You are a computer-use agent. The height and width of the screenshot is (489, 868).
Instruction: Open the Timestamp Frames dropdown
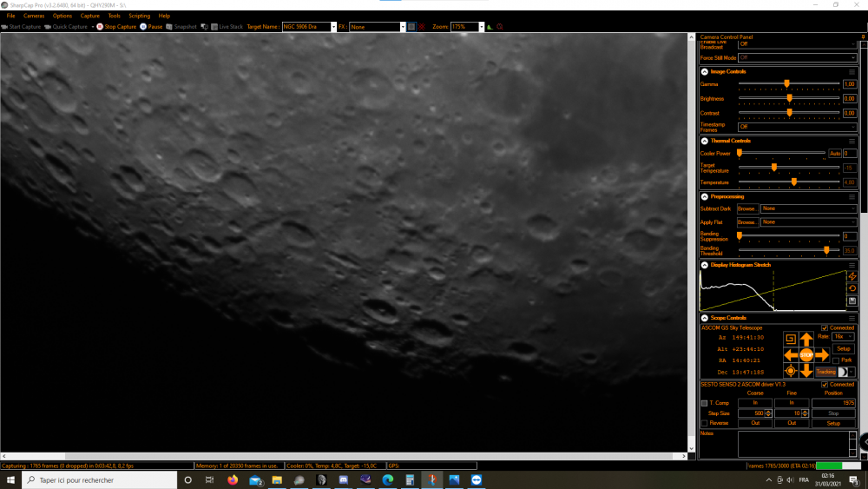[x=797, y=127]
